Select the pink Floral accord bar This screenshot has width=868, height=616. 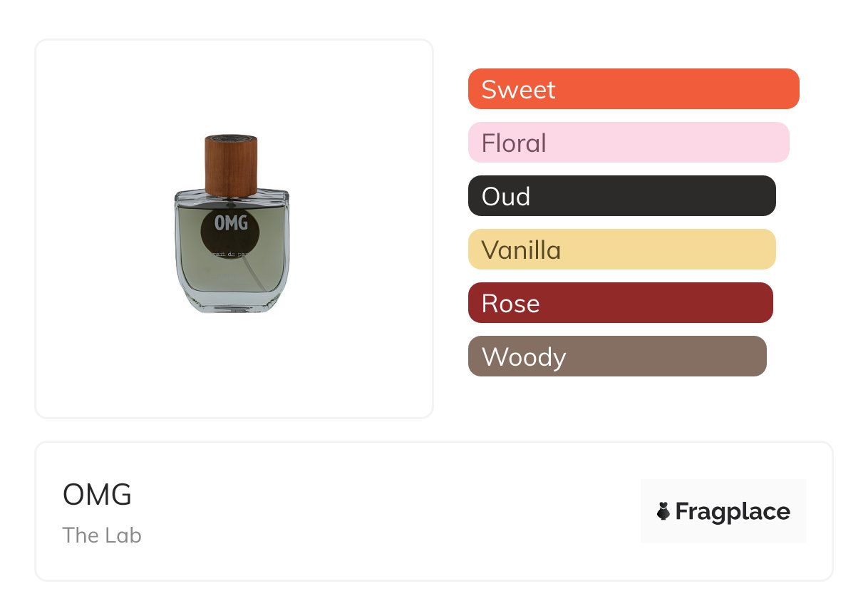629,143
